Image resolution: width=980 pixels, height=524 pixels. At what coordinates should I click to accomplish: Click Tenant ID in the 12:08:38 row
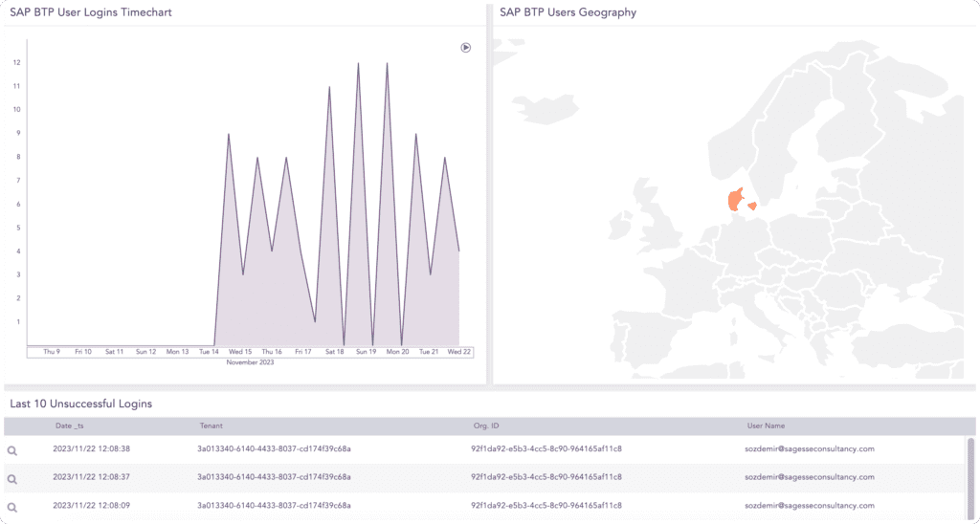click(274, 449)
